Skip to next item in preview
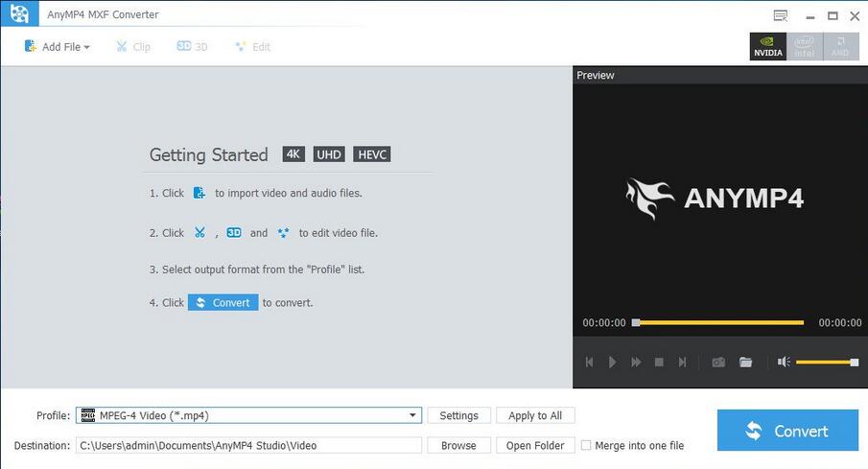868x469 pixels. pyautogui.click(x=682, y=363)
